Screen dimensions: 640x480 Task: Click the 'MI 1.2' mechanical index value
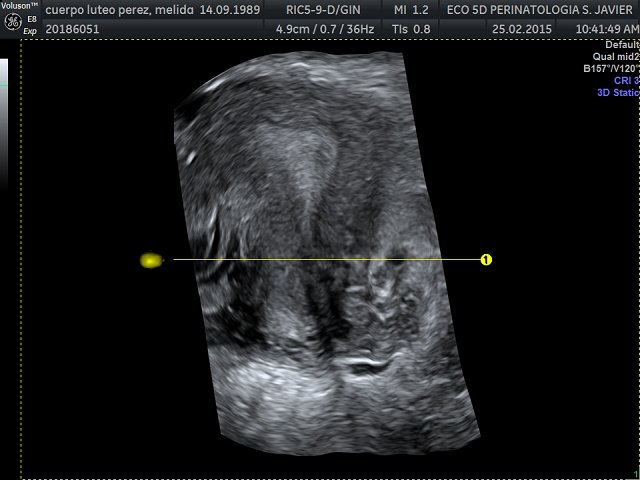click(x=411, y=9)
